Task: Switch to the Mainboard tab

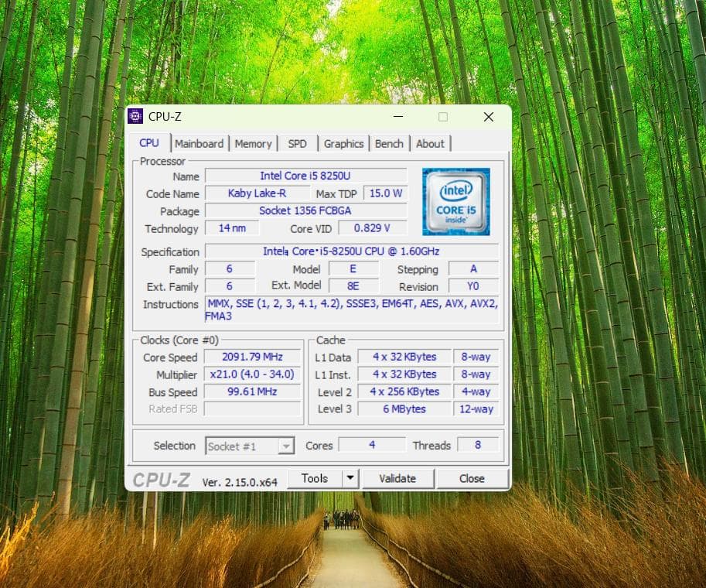Action: point(199,143)
